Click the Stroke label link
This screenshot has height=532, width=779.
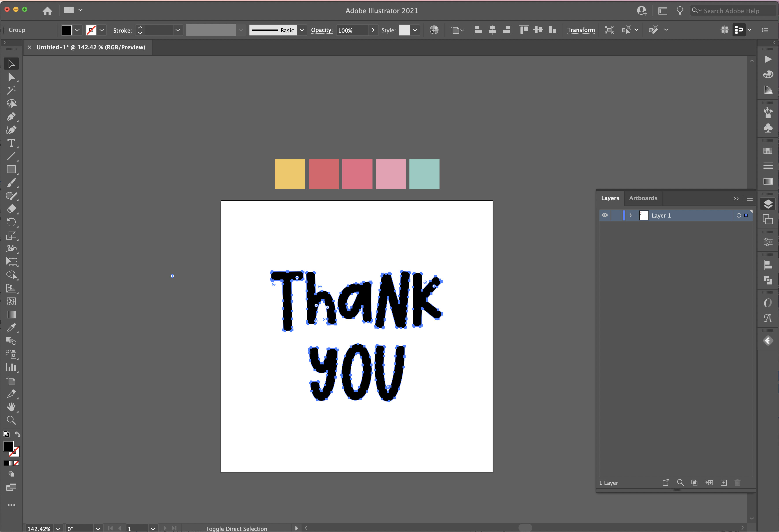click(122, 30)
